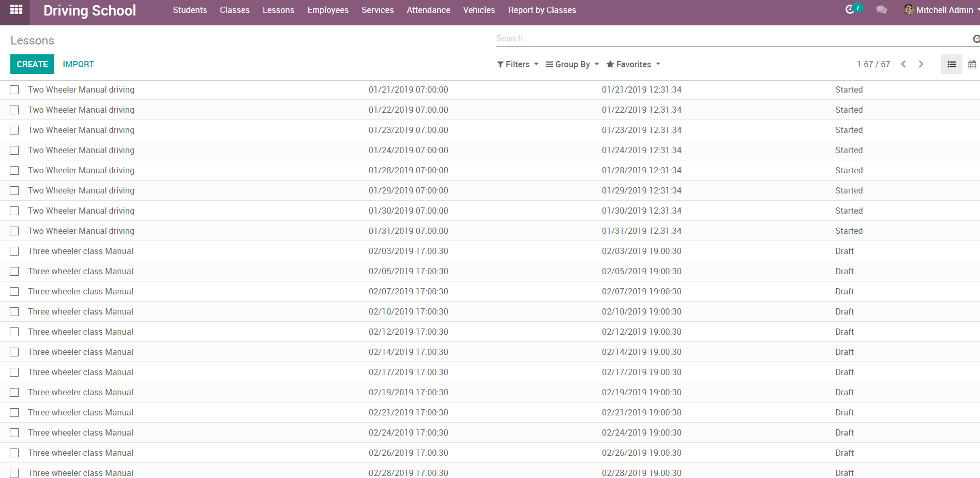The width and height of the screenshot is (980, 478).
Task: Click the 1-67 / 67 pager counter
Action: [x=873, y=64]
